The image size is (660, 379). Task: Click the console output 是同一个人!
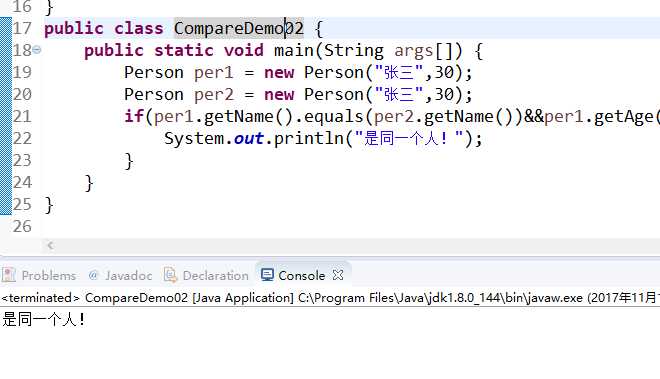tap(44, 320)
